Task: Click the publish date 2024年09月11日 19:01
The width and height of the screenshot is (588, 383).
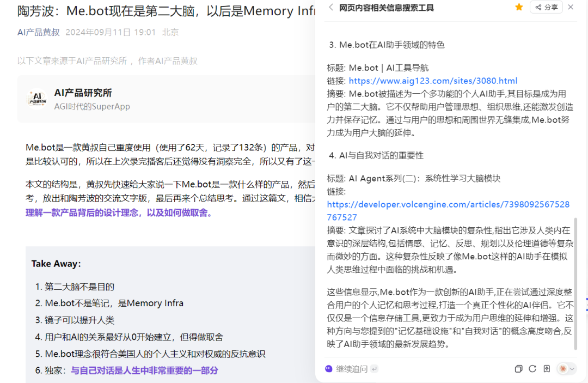Action: coord(111,32)
